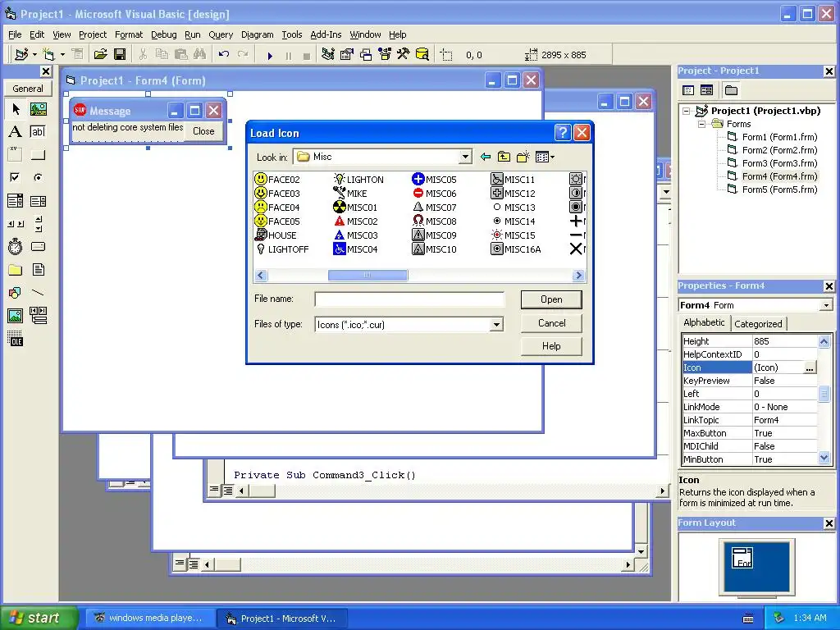
Task: Select the MISC06 icon file
Action: pyautogui.click(x=434, y=194)
